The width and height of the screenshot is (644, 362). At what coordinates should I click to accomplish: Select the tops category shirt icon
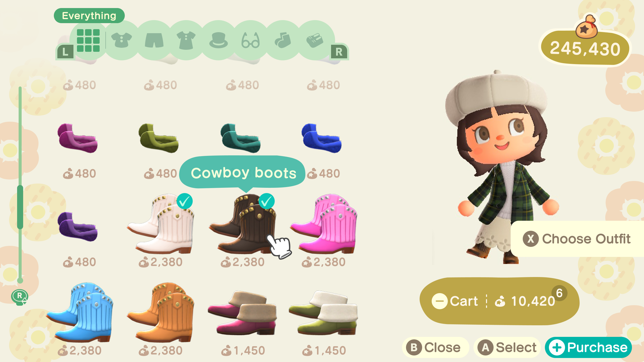pyautogui.click(x=122, y=40)
